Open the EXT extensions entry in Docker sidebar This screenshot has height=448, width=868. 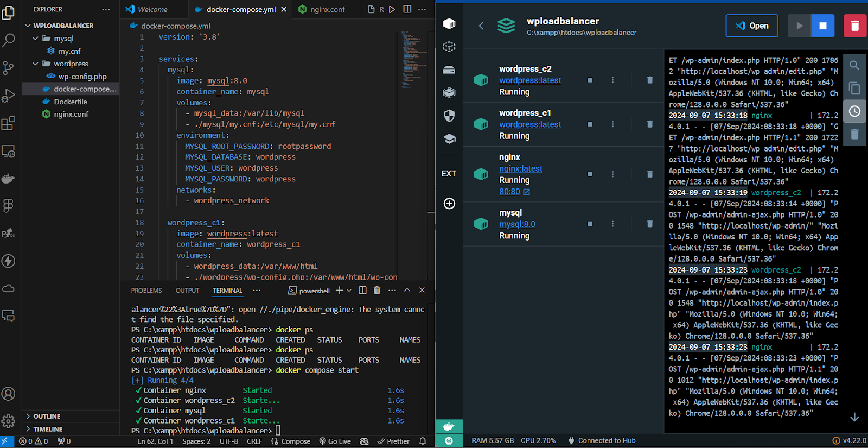coord(449,174)
